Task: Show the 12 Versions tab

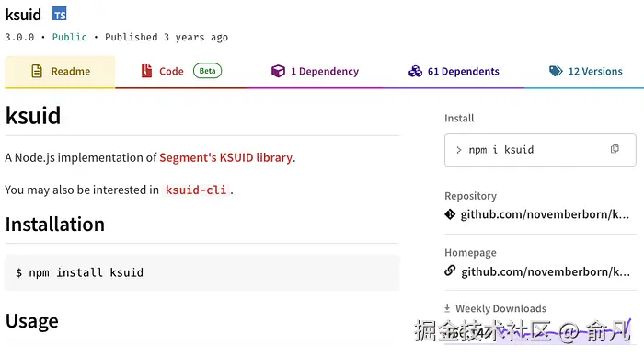Action: (x=584, y=72)
